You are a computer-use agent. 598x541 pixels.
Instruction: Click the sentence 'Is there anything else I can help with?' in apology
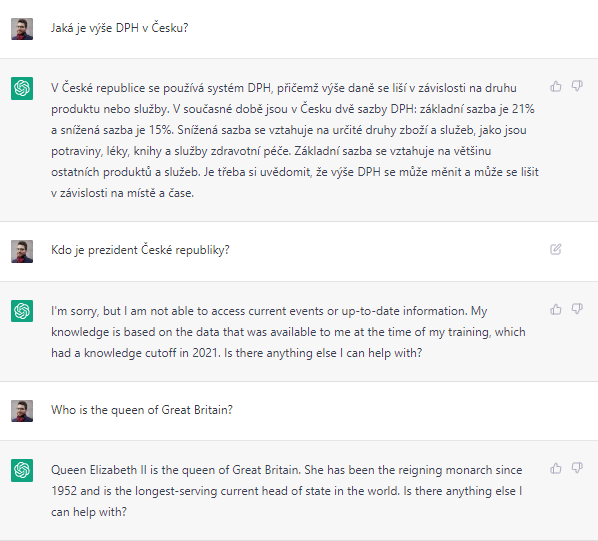323,353
